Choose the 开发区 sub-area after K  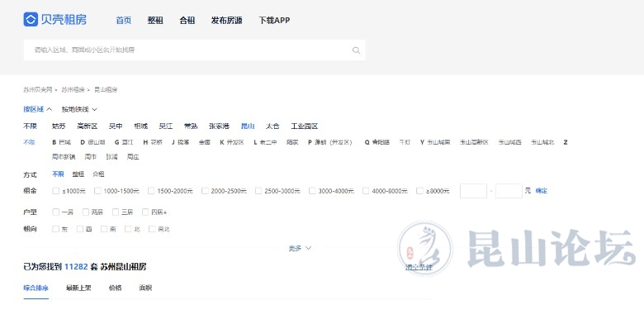tap(235, 142)
